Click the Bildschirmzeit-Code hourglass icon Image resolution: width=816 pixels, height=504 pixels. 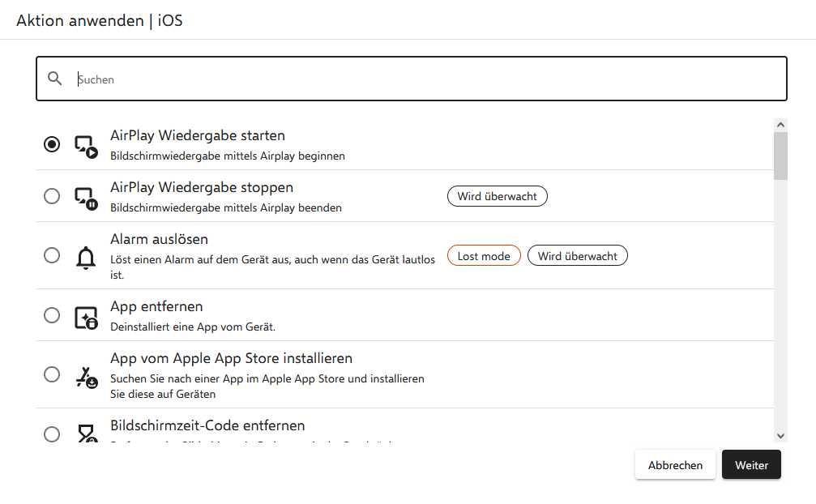[x=85, y=434]
